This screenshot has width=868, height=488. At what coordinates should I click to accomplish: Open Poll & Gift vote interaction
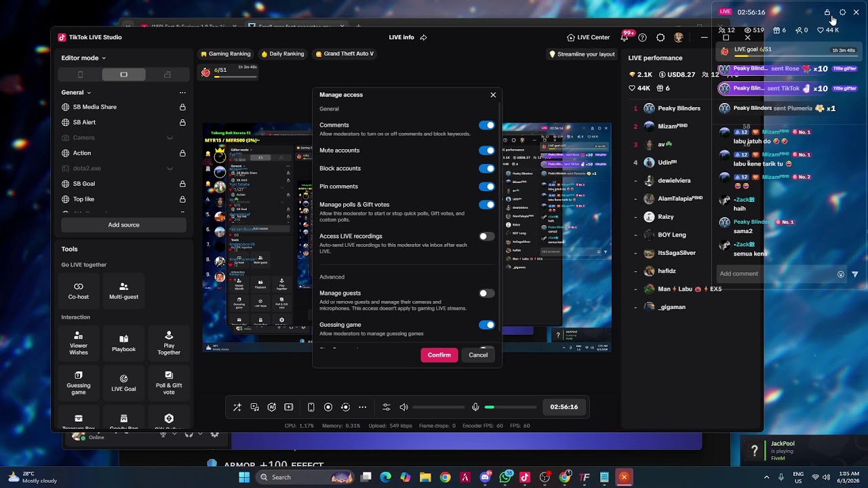coord(169,383)
